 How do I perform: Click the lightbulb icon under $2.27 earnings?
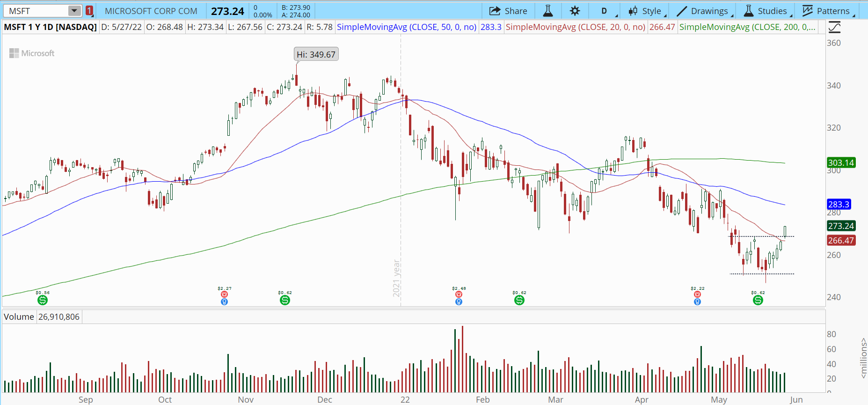[x=225, y=302]
